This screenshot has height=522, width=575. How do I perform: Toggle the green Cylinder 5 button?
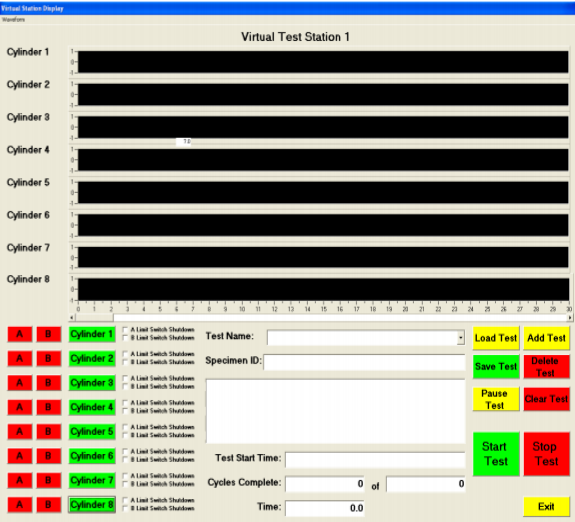(92, 432)
